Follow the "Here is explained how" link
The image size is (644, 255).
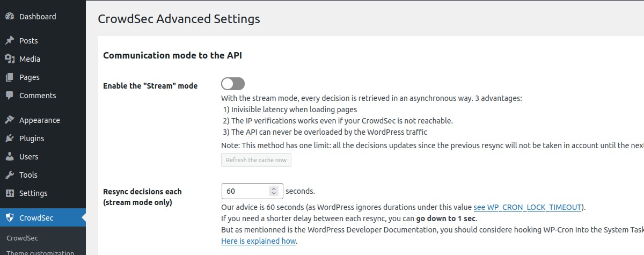pyautogui.click(x=258, y=241)
